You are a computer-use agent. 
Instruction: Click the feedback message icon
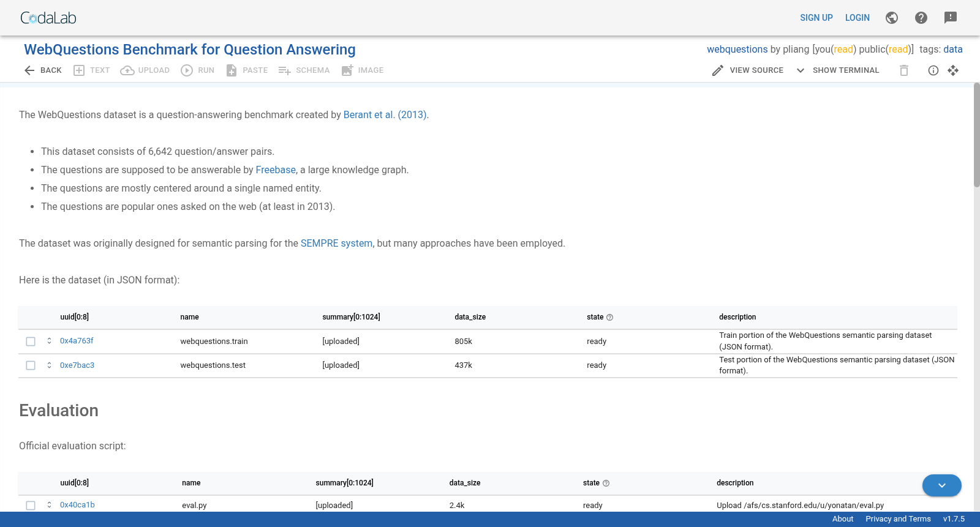(951, 18)
